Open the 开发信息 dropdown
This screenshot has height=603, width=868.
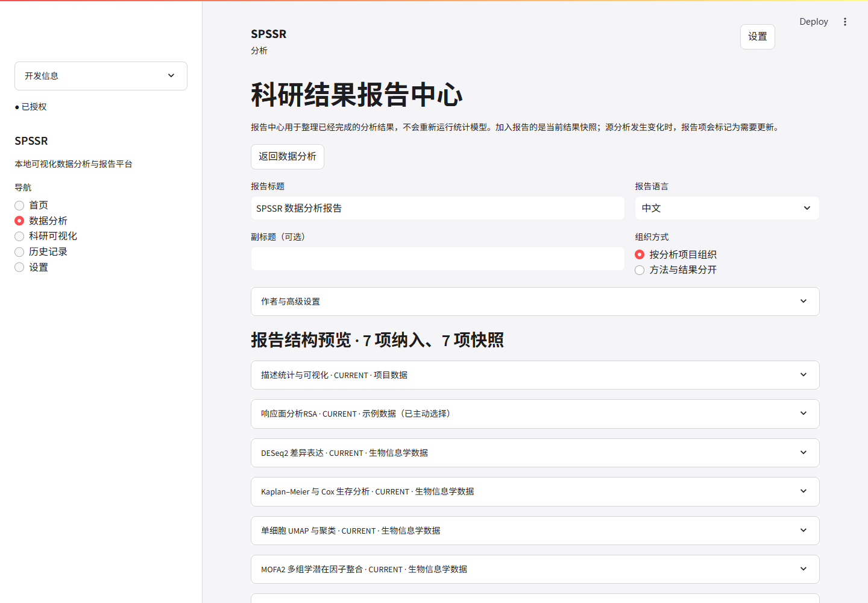coord(101,76)
